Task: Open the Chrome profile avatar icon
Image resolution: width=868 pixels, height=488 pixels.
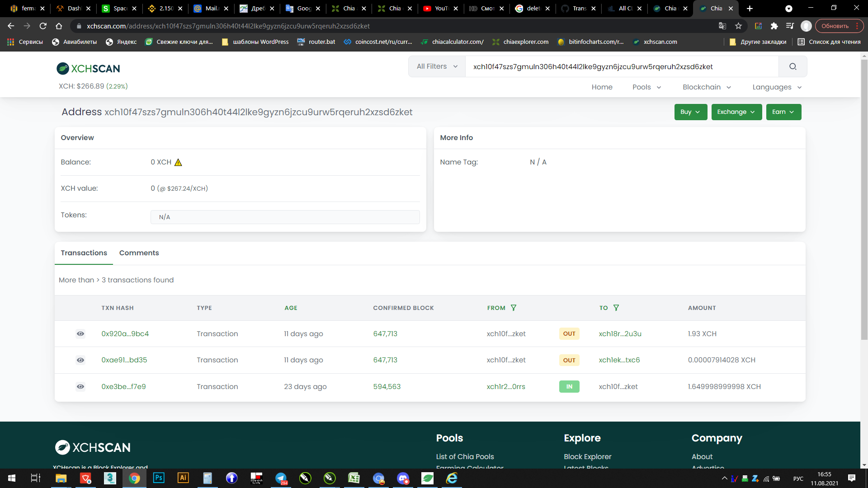Action: click(x=806, y=26)
